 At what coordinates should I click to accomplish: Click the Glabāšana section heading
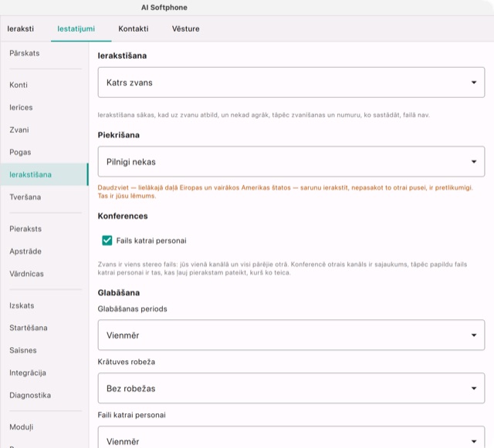pos(118,293)
